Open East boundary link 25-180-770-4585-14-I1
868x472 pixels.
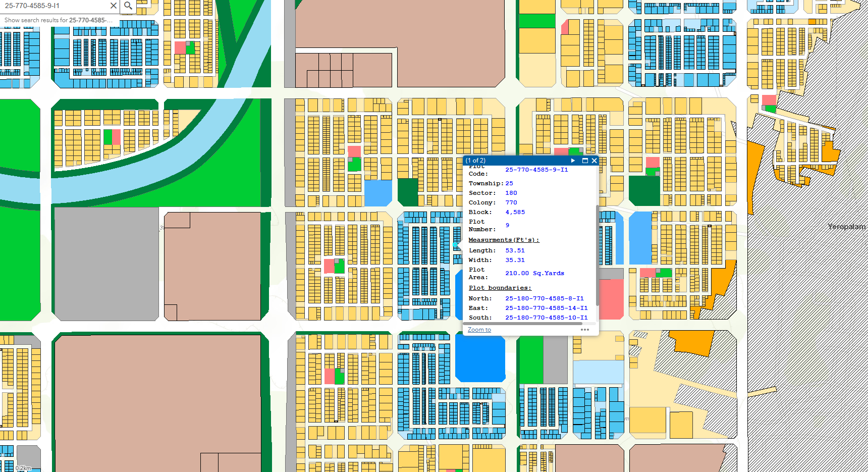point(546,308)
